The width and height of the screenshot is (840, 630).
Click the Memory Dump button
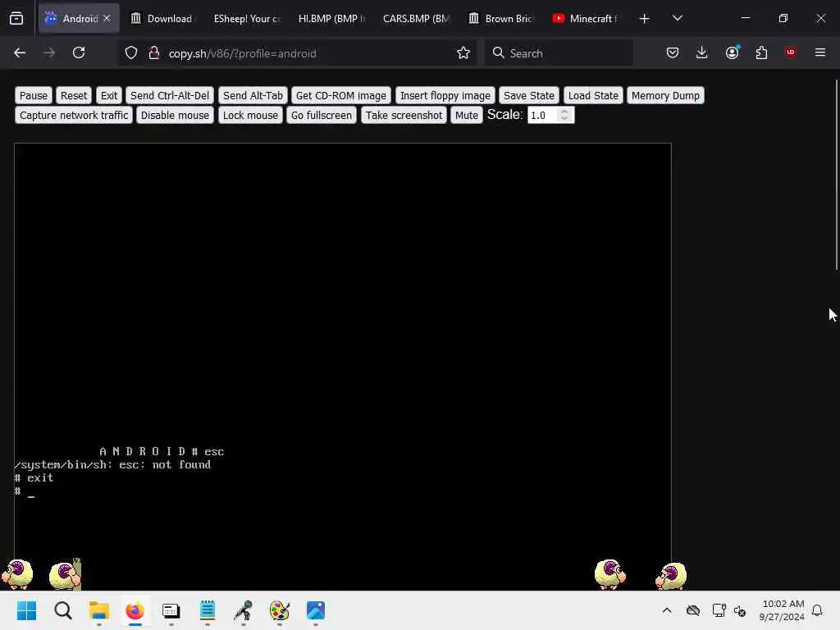pyautogui.click(x=665, y=95)
